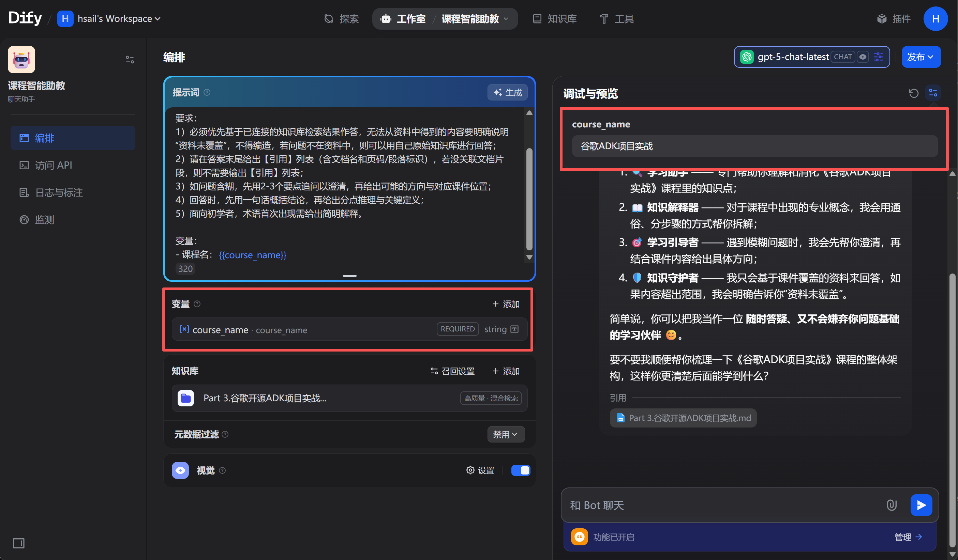The height and width of the screenshot is (560, 958).
Task: Open the user avatar H menu
Action: [x=935, y=19]
